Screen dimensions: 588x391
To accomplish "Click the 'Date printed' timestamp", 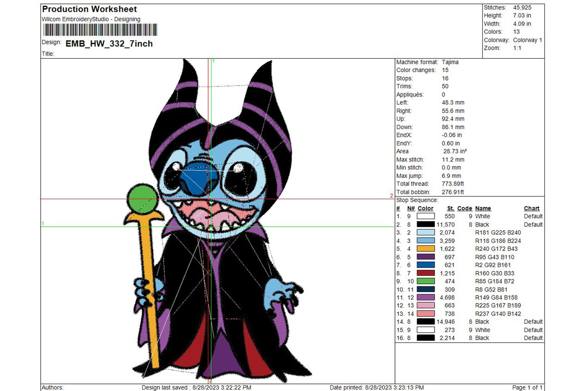I will [x=377, y=387].
